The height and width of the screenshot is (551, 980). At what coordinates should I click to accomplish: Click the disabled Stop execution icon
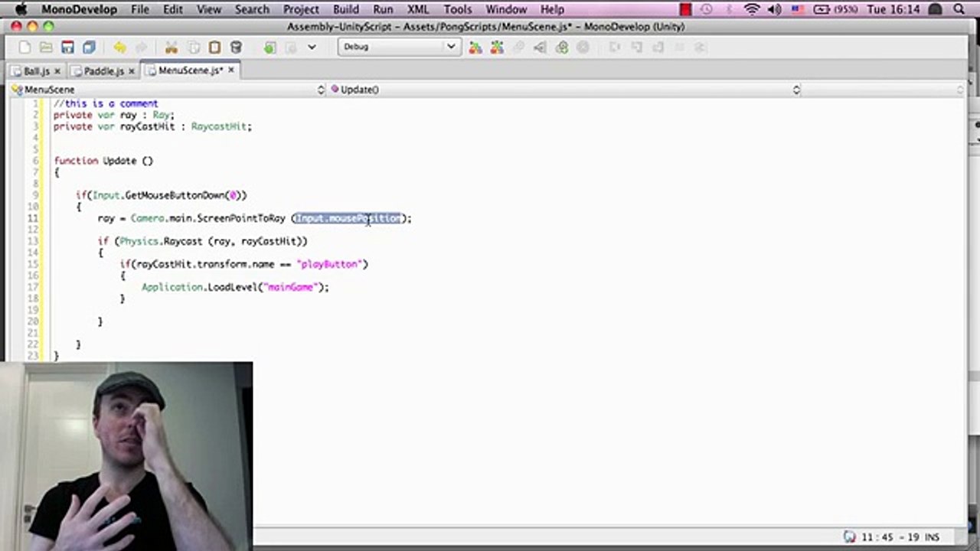583,47
